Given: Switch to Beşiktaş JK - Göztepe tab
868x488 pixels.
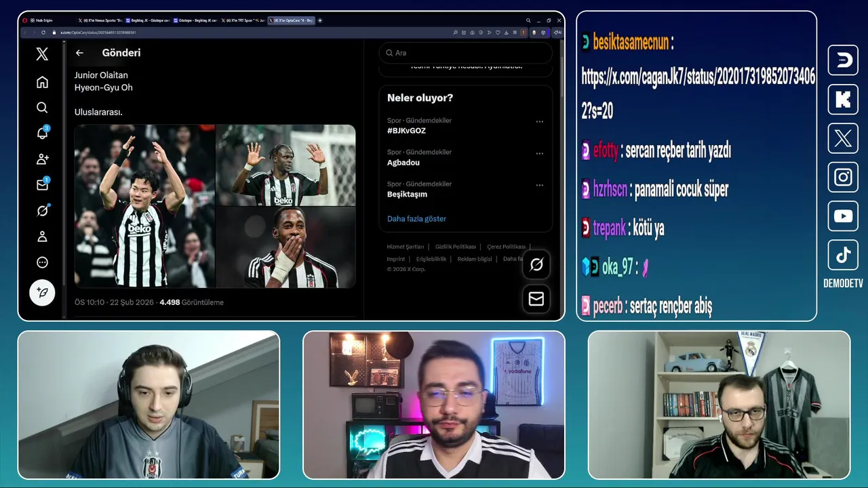Looking at the screenshot, I should pos(146,20).
